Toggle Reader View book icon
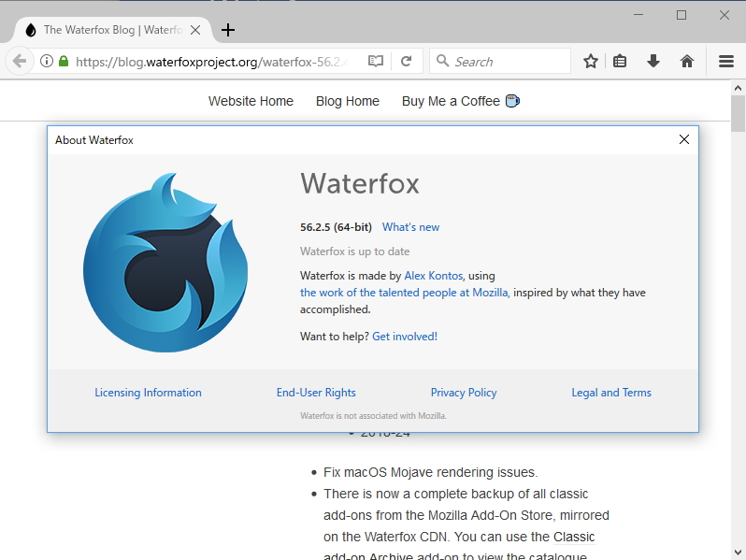The image size is (746, 560). coord(376,61)
